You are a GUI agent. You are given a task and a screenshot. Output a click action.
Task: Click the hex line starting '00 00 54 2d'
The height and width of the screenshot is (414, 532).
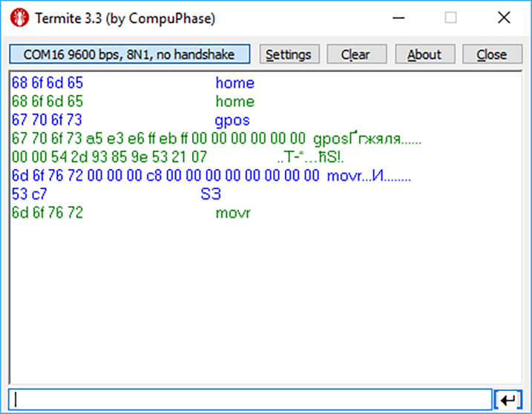(109, 157)
